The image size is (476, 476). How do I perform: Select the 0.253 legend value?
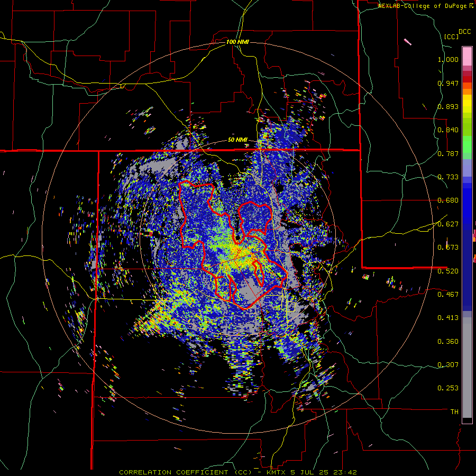coord(448,388)
